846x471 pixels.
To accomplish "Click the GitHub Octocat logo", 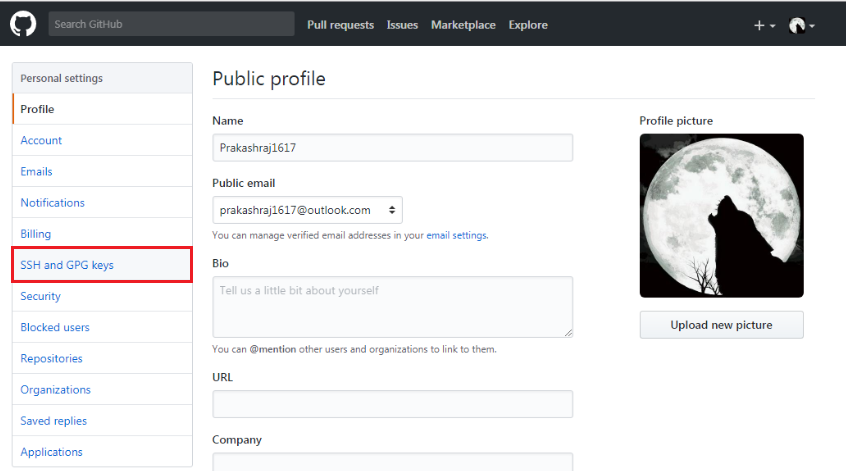I will (x=22, y=24).
